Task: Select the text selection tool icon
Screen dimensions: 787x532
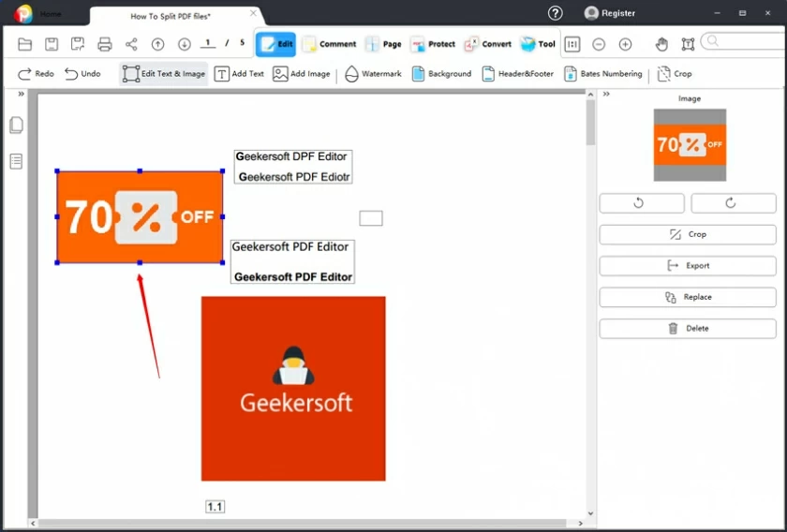Action: coord(688,44)
